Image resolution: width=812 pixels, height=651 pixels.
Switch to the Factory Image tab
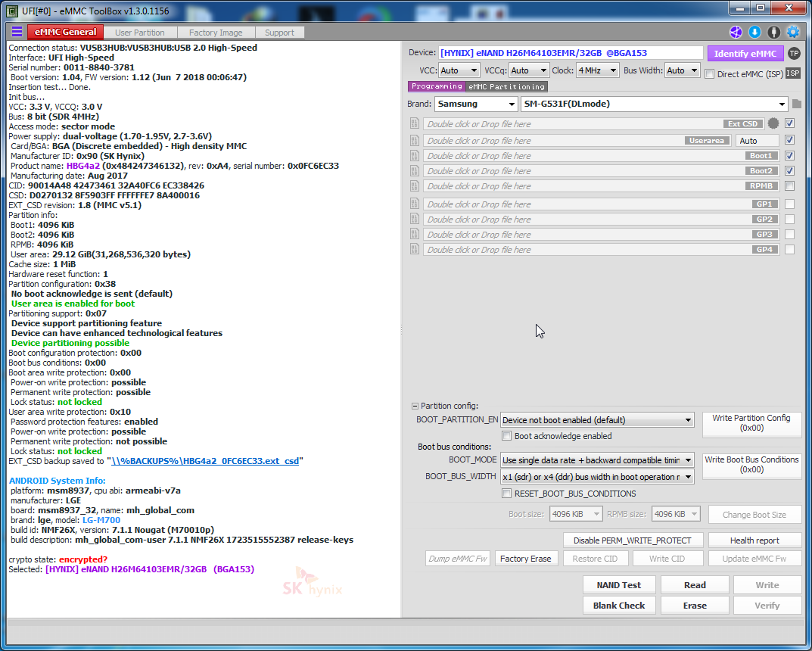click(x=216, y=32)
